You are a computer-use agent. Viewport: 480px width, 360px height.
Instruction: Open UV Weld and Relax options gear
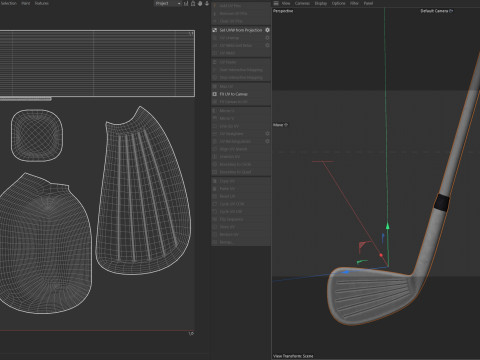point(267,45)
